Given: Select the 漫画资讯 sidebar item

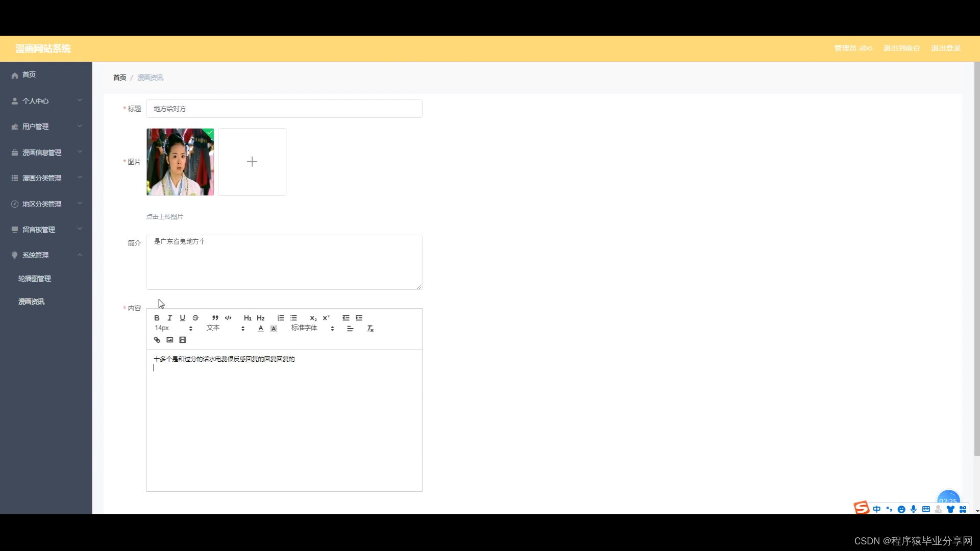Looking at the screenshot, I should pyautogui.click(x=32, y=302).
